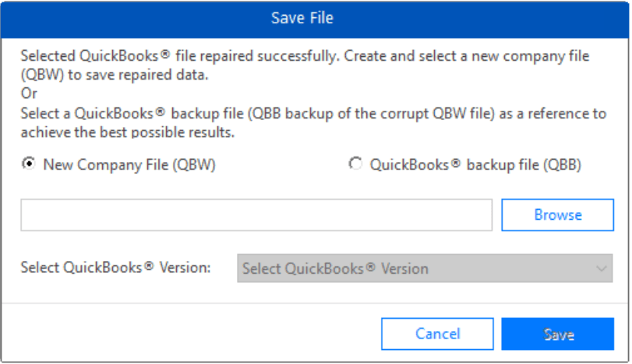632x364 pixels.
Task: Open the Select QuickBooks Version combo box
Action: tap(424, 268)
